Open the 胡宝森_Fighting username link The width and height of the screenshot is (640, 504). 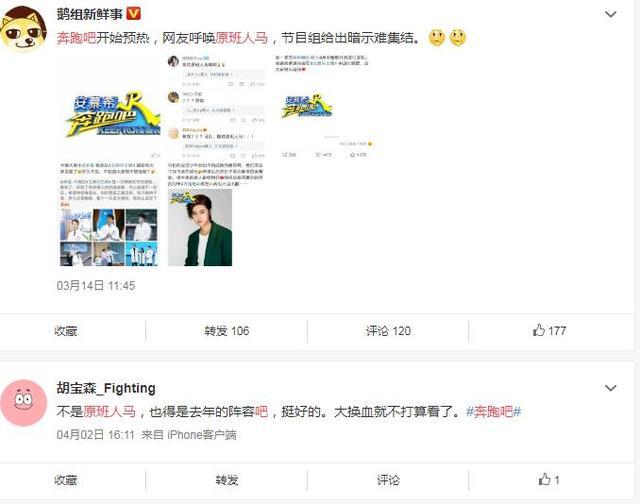click(106, 388)
